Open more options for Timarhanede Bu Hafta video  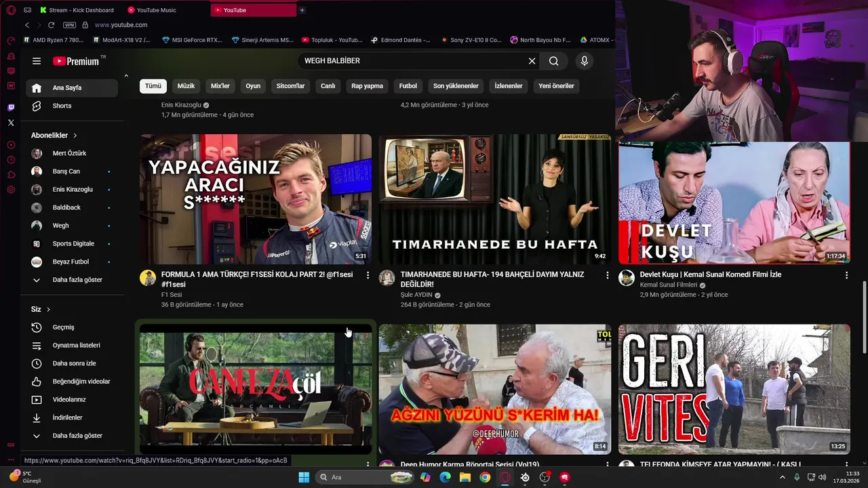click(608, 275)
